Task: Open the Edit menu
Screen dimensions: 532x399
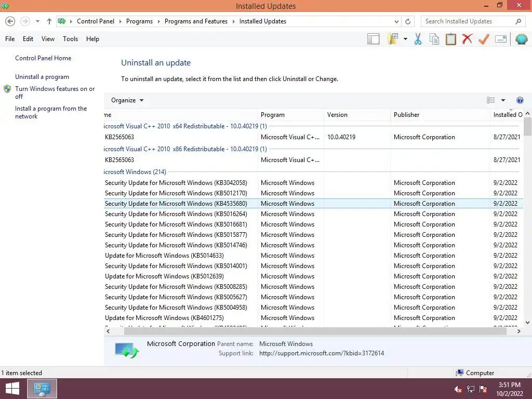Action: [28, 38]
